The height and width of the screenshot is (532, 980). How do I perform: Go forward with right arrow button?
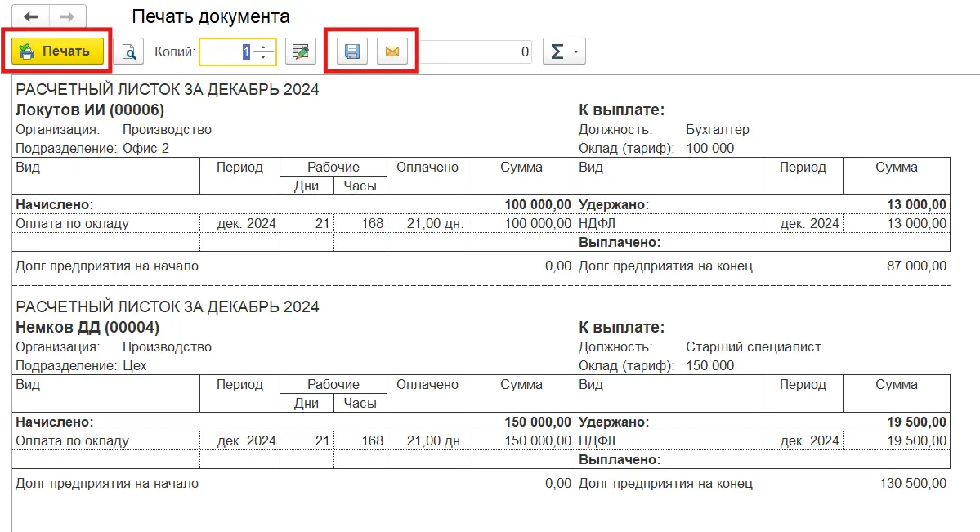point(68,17)
